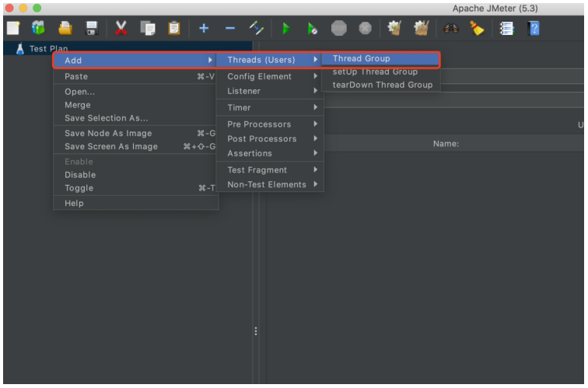Click the Clear All results icon

(422, 28)
